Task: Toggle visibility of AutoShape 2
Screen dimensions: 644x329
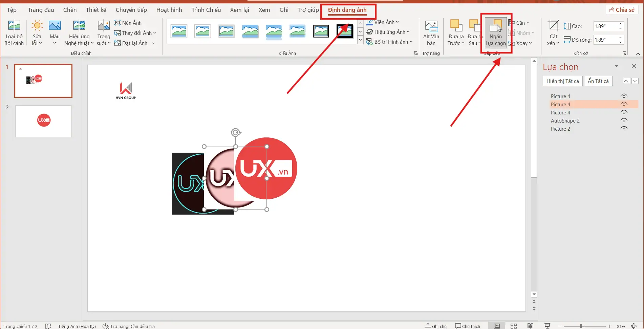Action: [x=624, y=120]
